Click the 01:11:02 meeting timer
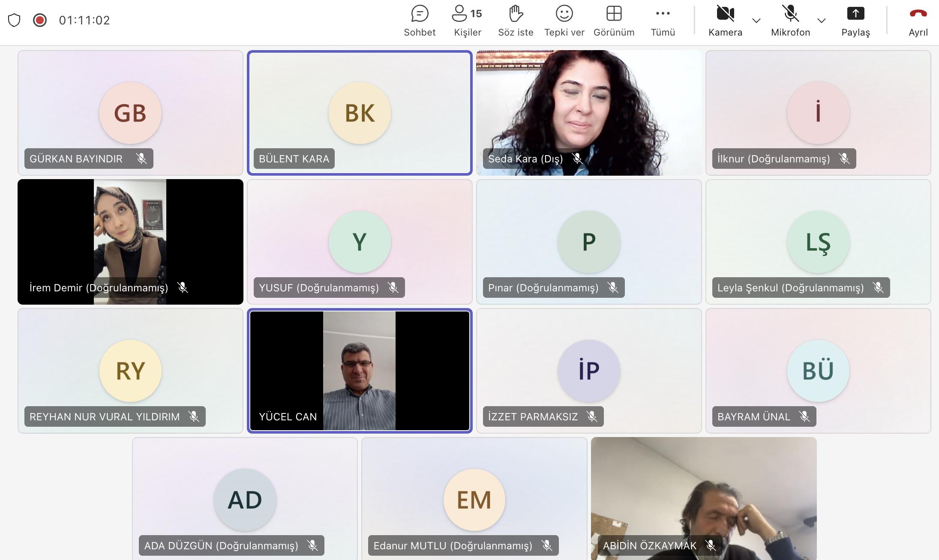The width and height of the screenshot is (939, 560). coord(84,20)
